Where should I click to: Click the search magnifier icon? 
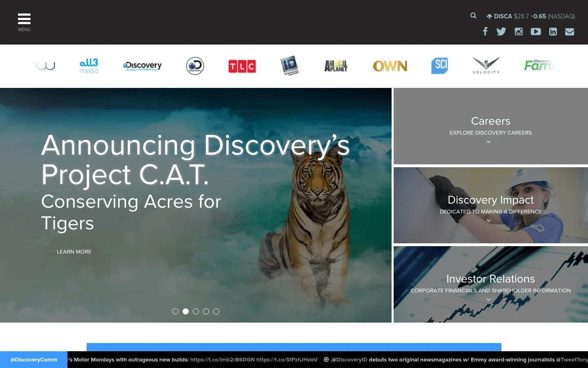click(x=473, y=16)
